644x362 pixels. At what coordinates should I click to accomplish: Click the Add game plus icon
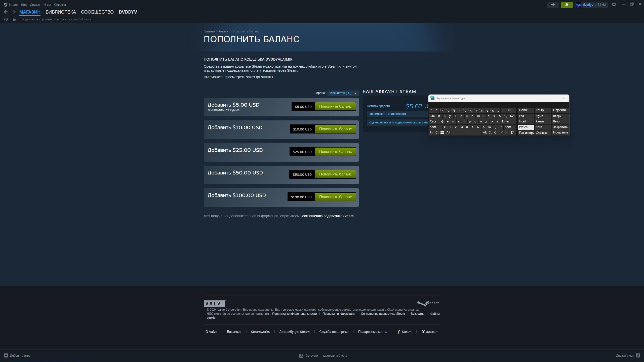coord(6,355)
